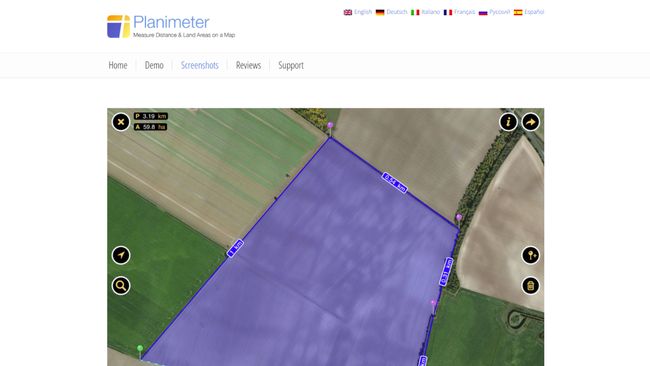The width and height of the screenshot is (650, 366).
Task: Open the info button on the map
Action: coord(508,122)
